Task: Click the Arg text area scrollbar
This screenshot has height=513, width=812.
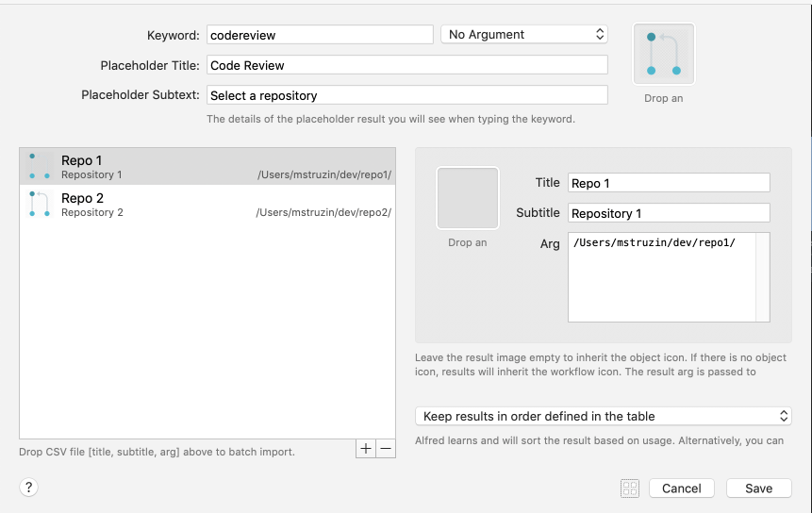Action: [x=763, y=277]
